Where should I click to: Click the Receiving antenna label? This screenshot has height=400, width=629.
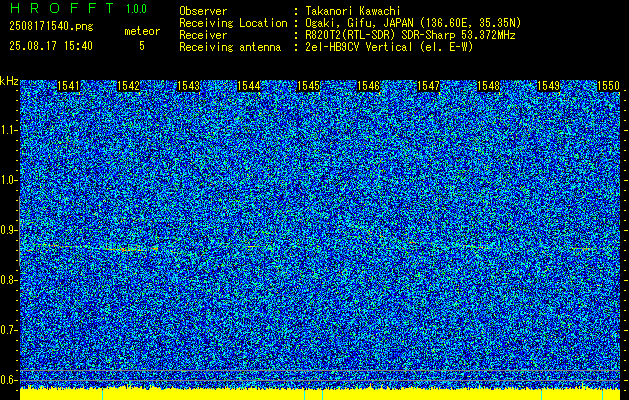click(x=230, y=47)
